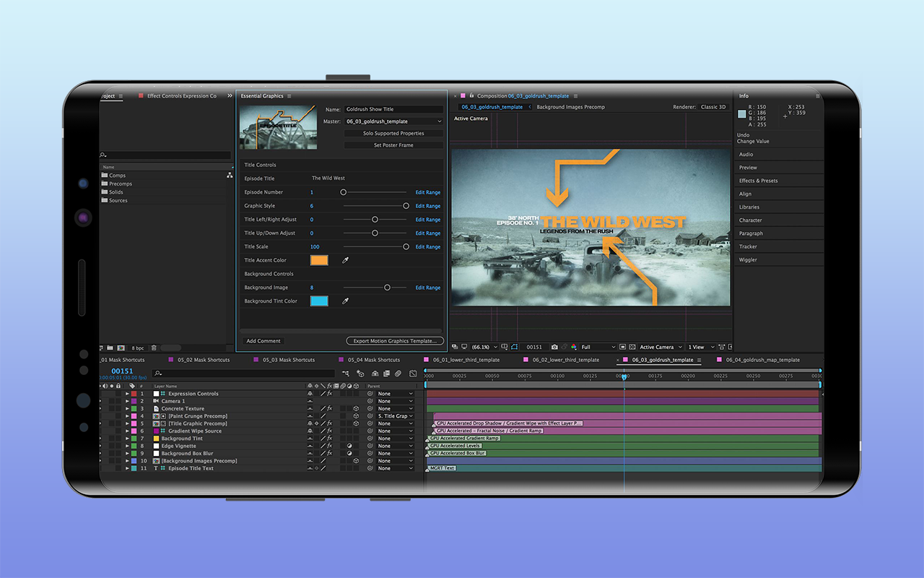This screenshot has height=578, width=924.
Task: Click label tag column icon in timeline
Action: click(x=132, y=386)
